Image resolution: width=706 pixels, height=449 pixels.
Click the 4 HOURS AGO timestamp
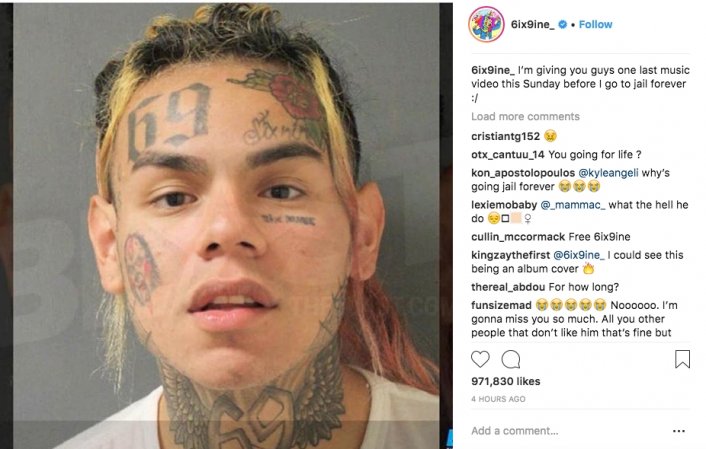click(498, 399)
